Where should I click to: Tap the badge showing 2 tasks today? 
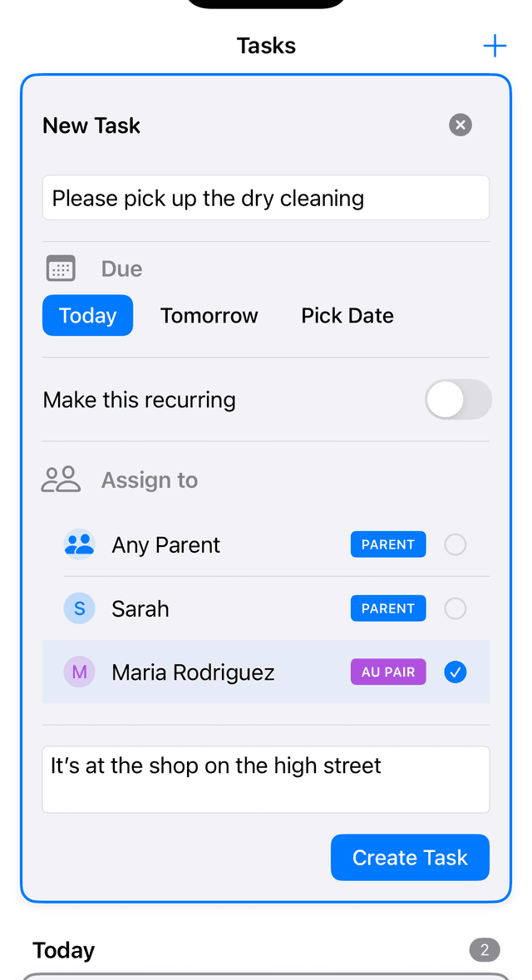pyautogui.click(x=485, y=949)
